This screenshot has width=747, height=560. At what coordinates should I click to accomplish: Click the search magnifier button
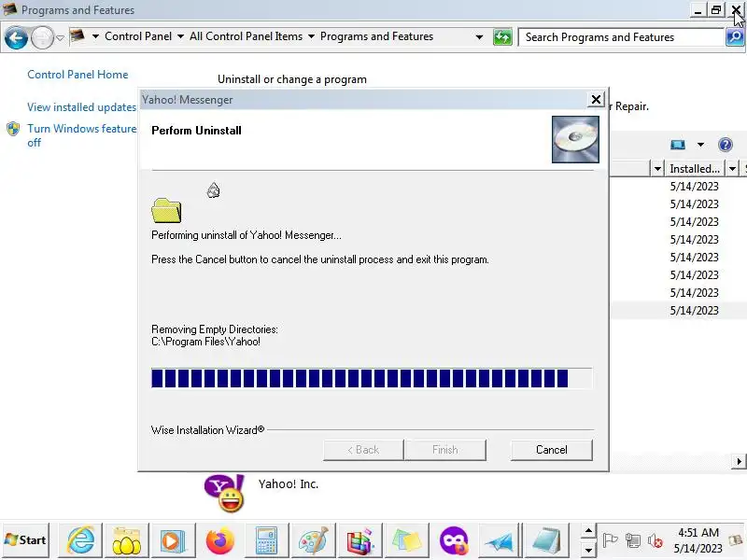[x=735, y=36]
